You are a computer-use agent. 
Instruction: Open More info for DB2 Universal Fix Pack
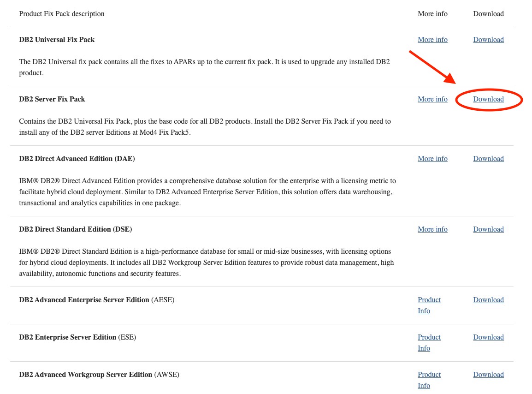pos(432,40)
